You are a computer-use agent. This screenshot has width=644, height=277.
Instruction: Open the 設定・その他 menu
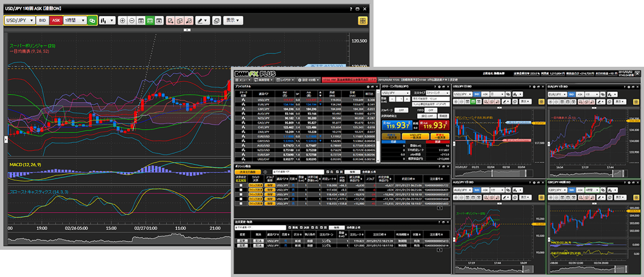[308, 80]
